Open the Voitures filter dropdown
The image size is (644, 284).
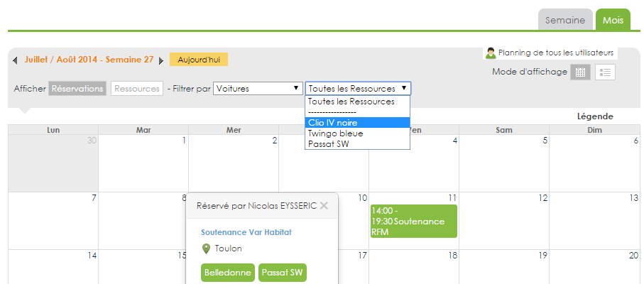point(257,88)
